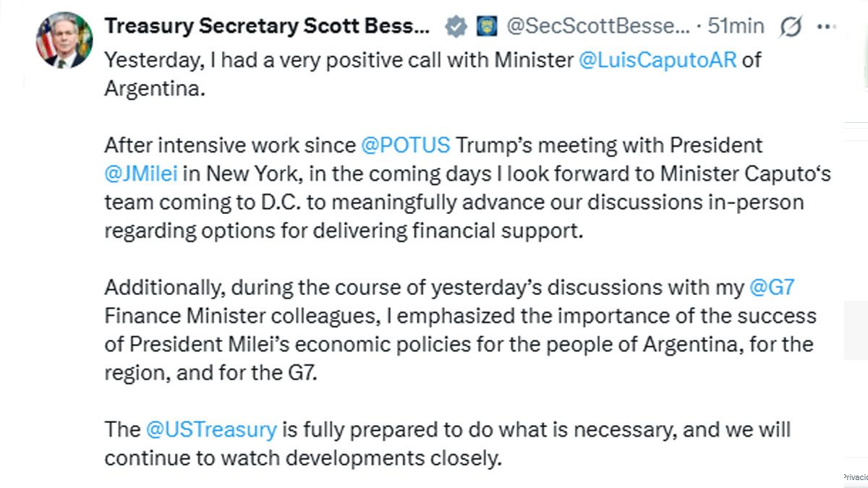Viewport: 868px width, 488px height.
Task: Click the line starting 'Finance Minister colleagues'
Action: click(x=459, y=316)
